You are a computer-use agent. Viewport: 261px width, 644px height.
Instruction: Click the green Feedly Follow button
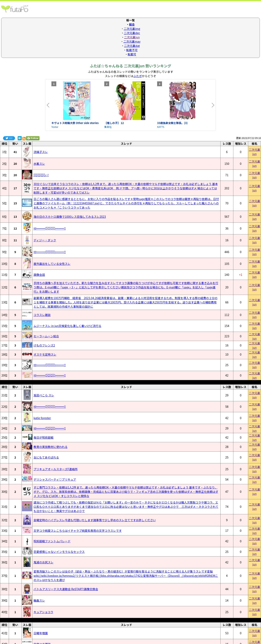coord(33,138)
